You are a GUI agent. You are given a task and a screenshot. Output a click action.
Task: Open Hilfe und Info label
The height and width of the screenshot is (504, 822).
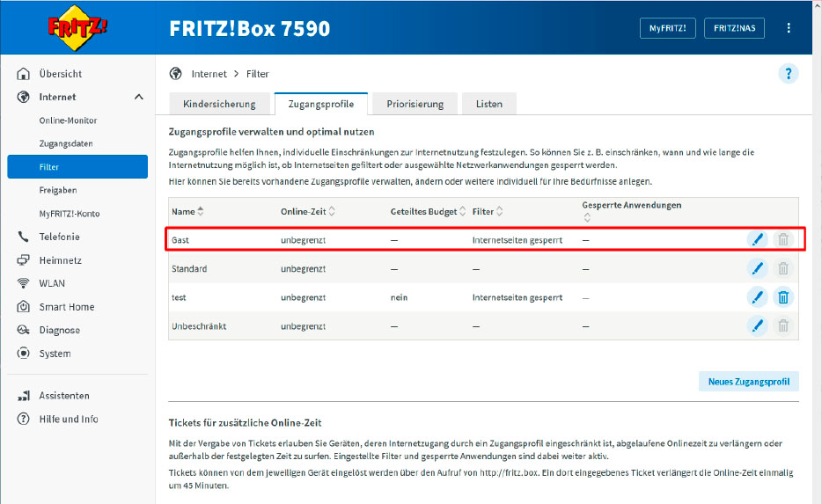pos(68,420)
